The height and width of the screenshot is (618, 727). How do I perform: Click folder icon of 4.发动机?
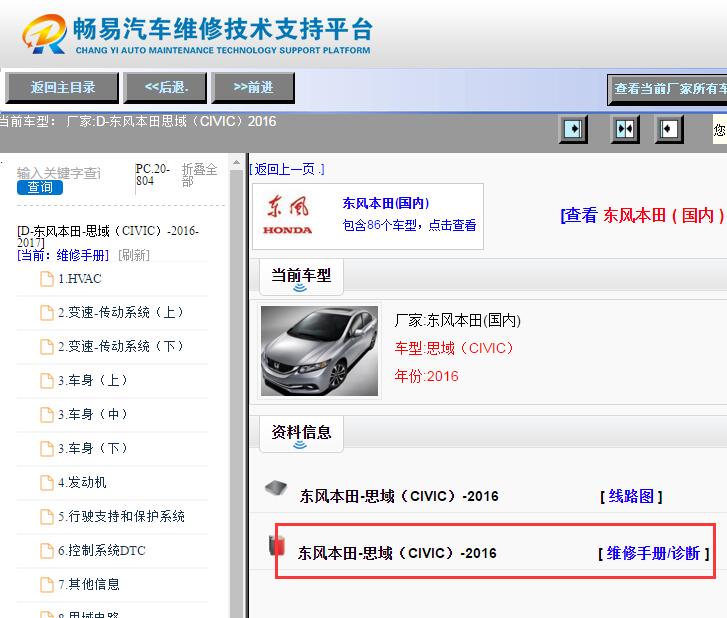tap(47, 483)
